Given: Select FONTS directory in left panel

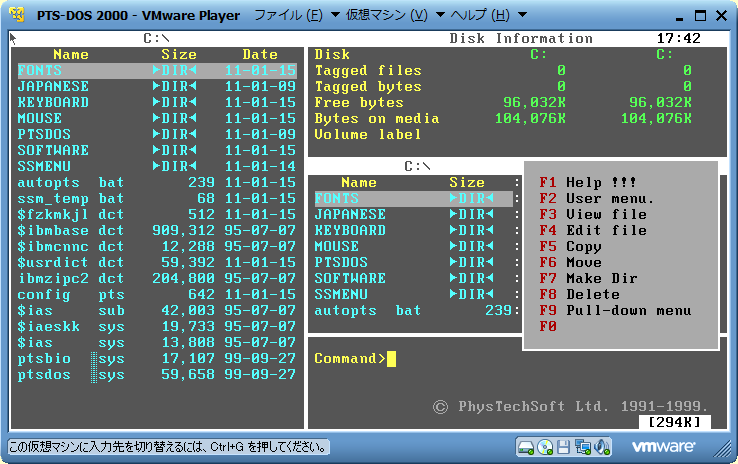Looking at the screenshot, I should [157, 71].
